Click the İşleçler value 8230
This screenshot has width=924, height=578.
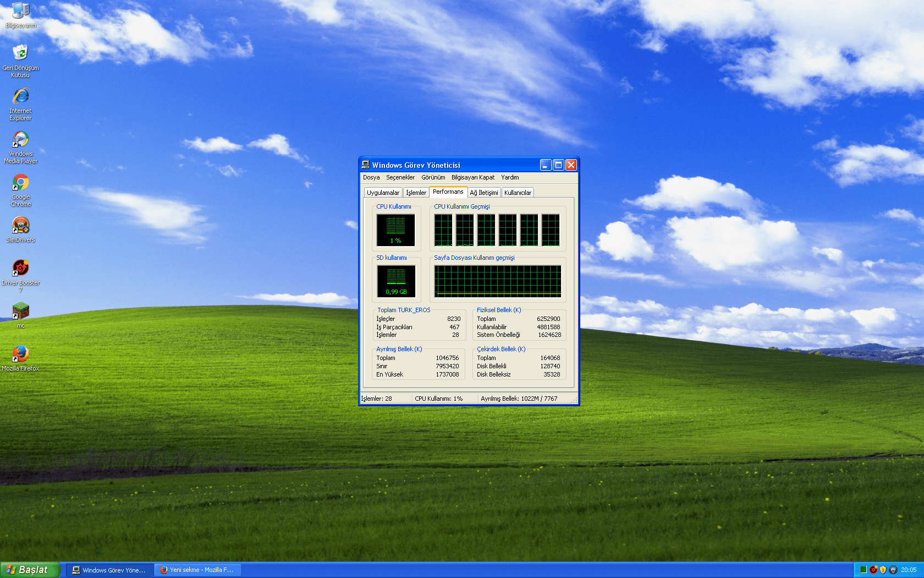(x=454, y=319)
